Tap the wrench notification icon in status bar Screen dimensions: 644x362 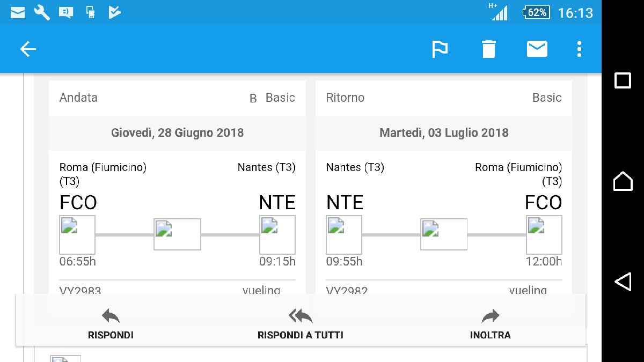pos(42,12)
